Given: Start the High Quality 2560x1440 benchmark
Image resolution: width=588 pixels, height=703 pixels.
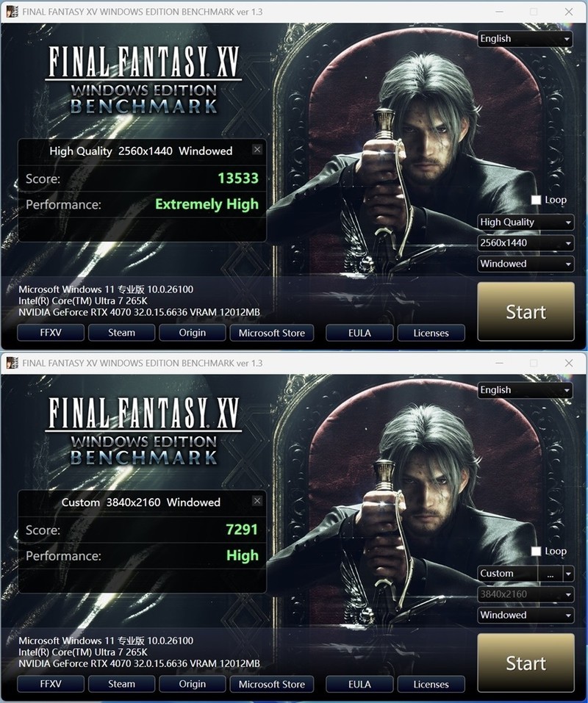Looking at the screenshot, I should [x=526, y=311].
